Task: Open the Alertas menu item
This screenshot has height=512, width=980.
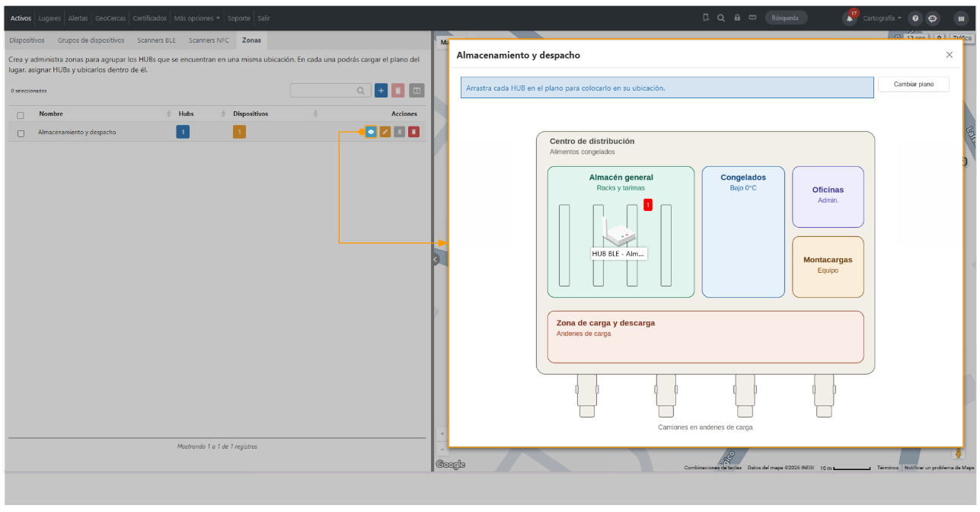Action: [78, 18]
